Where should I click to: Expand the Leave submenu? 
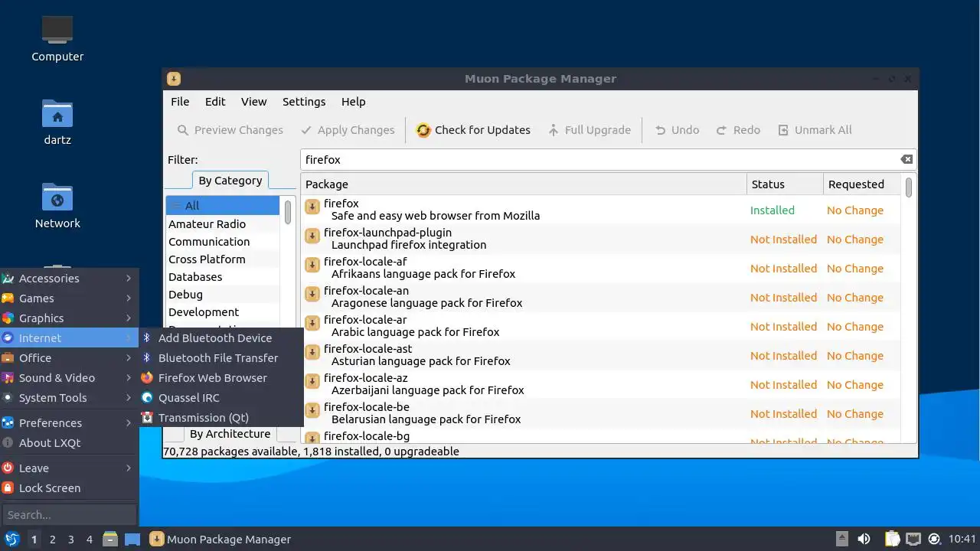pyautogui.click(x=69, y=468)
